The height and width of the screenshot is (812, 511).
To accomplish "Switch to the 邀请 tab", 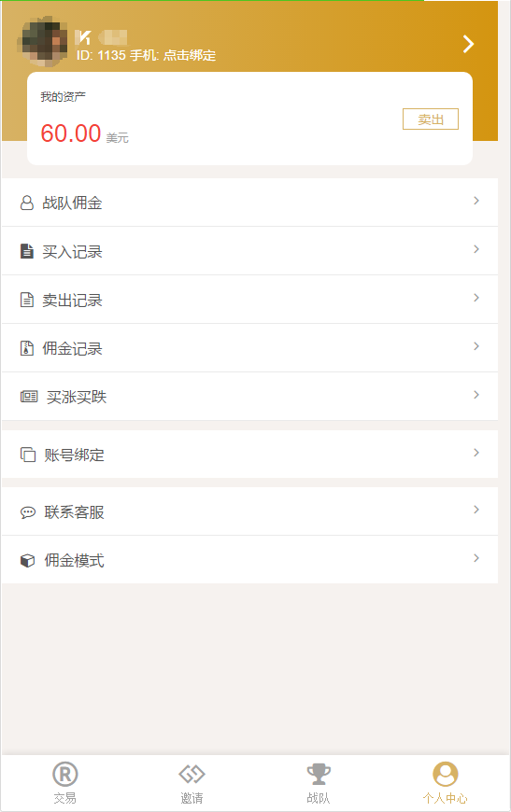I will [x=192, y=782].
